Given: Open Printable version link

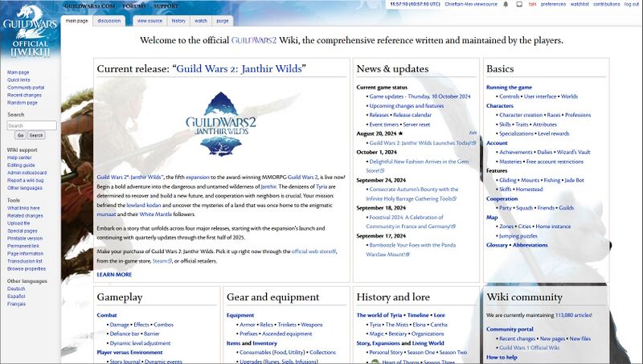Looking at the screenshot, I should [x=25, y=239].
